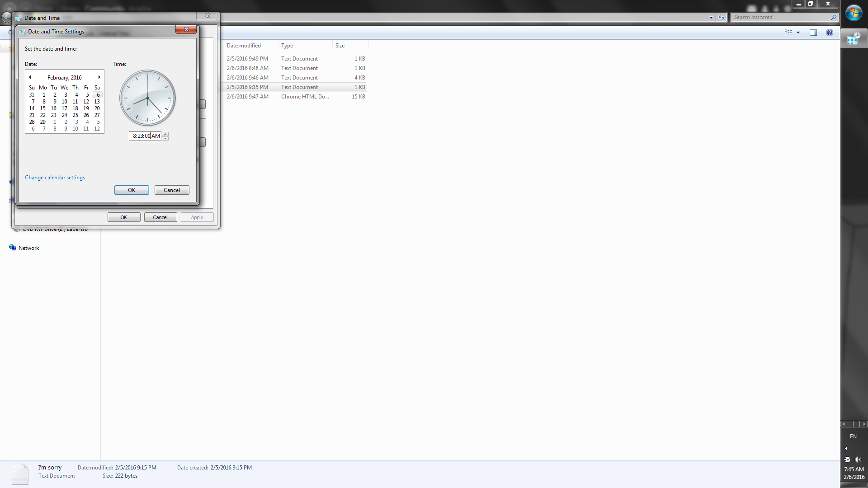This screenshot has width=868, height=488.
Task: Click the time input field
Action: [145, 136]
